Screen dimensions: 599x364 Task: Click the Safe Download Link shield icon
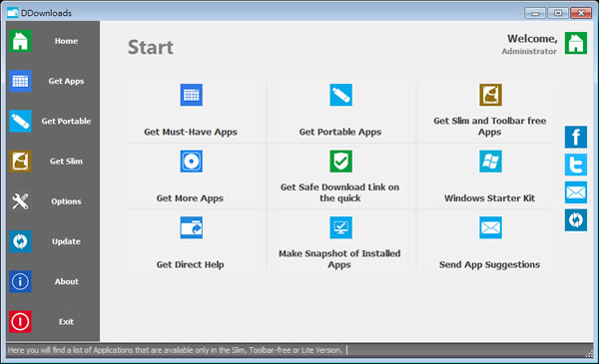point(340,161)
